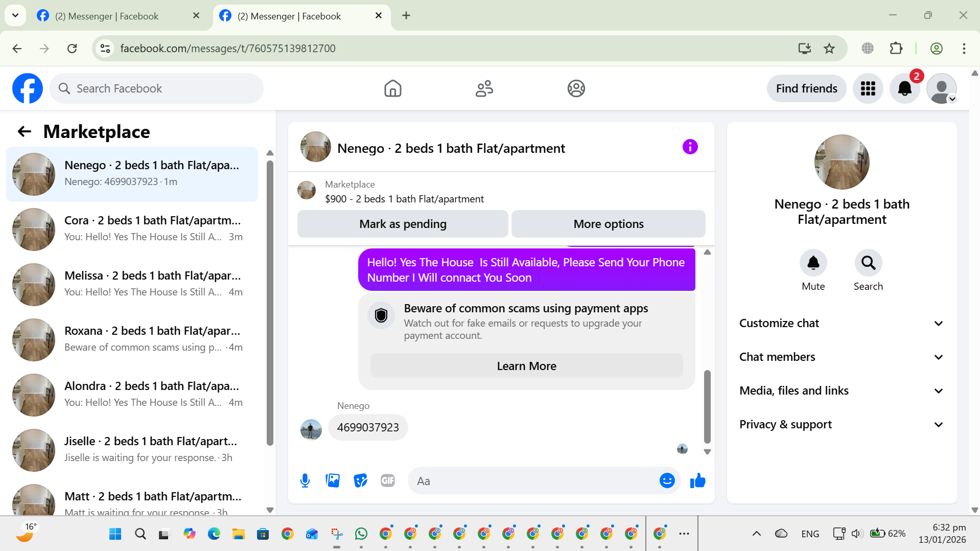
Task: Click the message 4699037923
Action: (x=368, y=427)
